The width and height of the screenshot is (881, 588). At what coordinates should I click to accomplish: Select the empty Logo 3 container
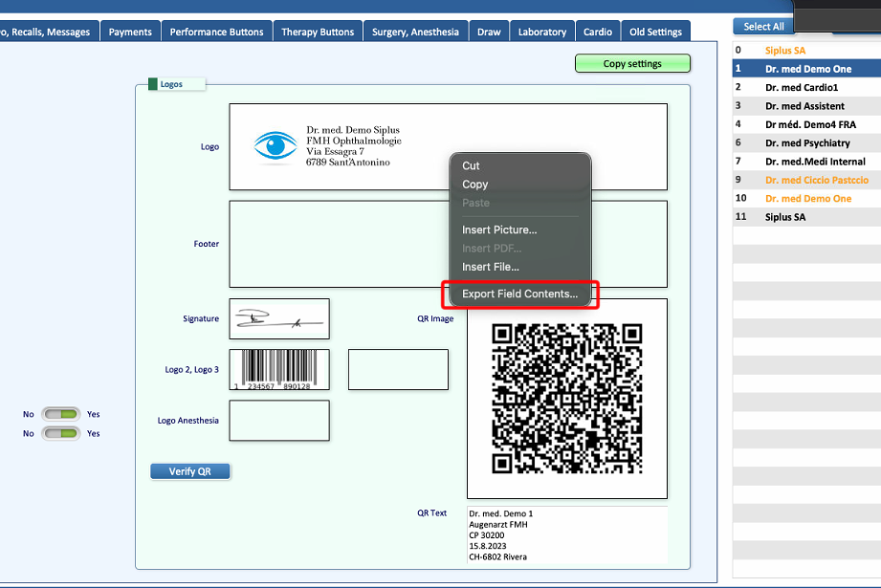[398, 370]
